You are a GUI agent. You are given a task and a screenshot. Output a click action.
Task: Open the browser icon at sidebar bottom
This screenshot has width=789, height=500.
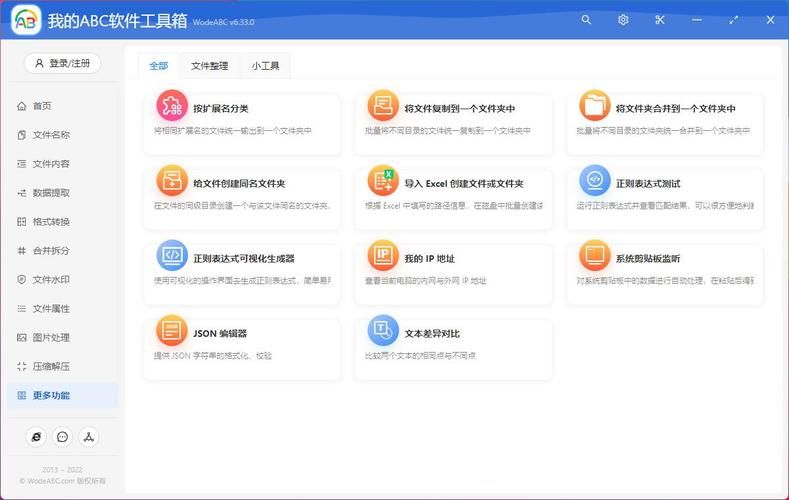click(x=36, y=437)
